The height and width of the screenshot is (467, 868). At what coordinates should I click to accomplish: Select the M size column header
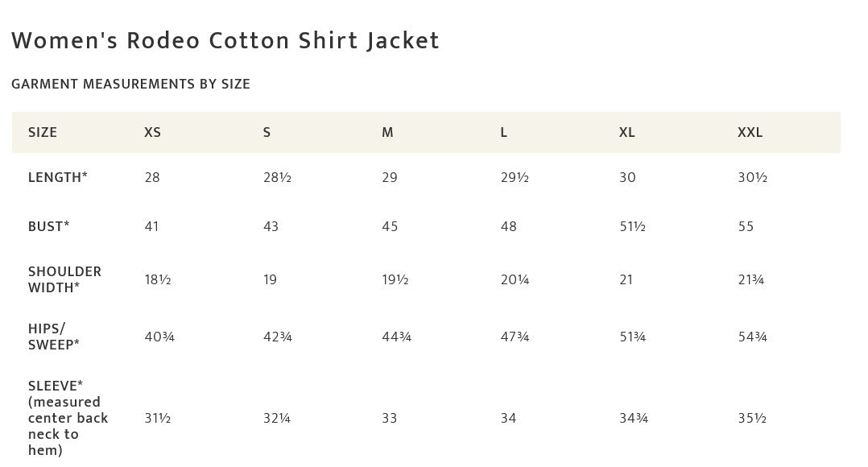pyautogui.click(x=387, y=133)
